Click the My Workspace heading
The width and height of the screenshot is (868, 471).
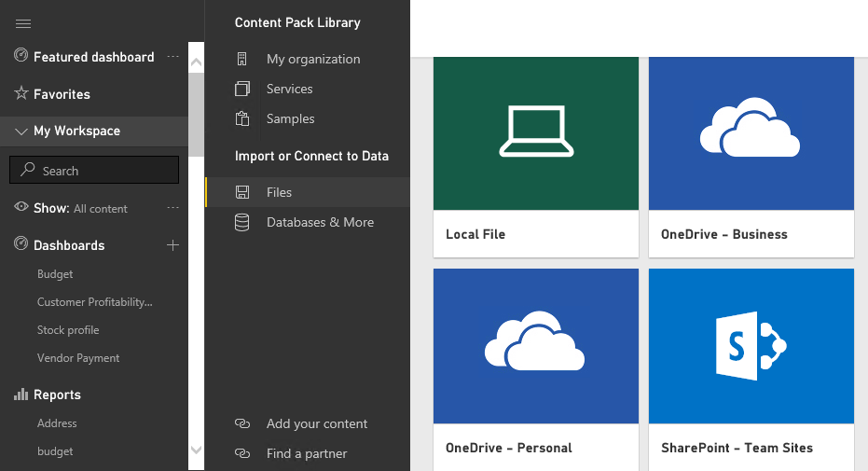76,132
